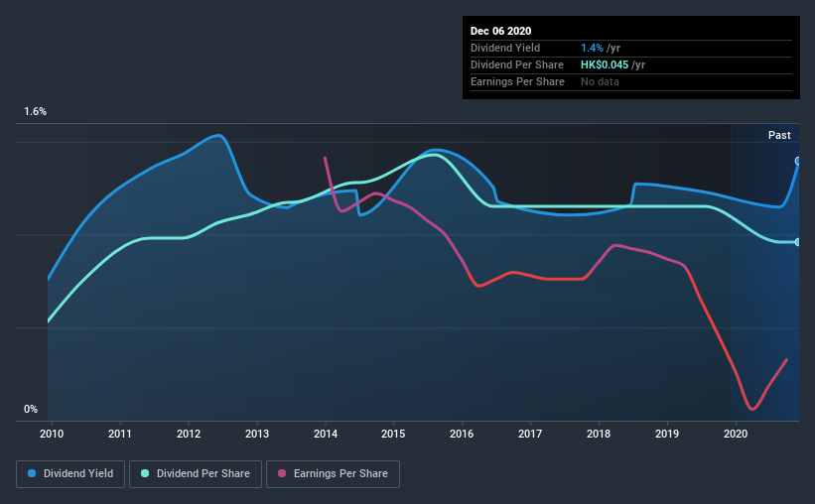This screenshot has height=504, width=815.
Task: Click the Past label on chart
Action: [x=779, y=135]
